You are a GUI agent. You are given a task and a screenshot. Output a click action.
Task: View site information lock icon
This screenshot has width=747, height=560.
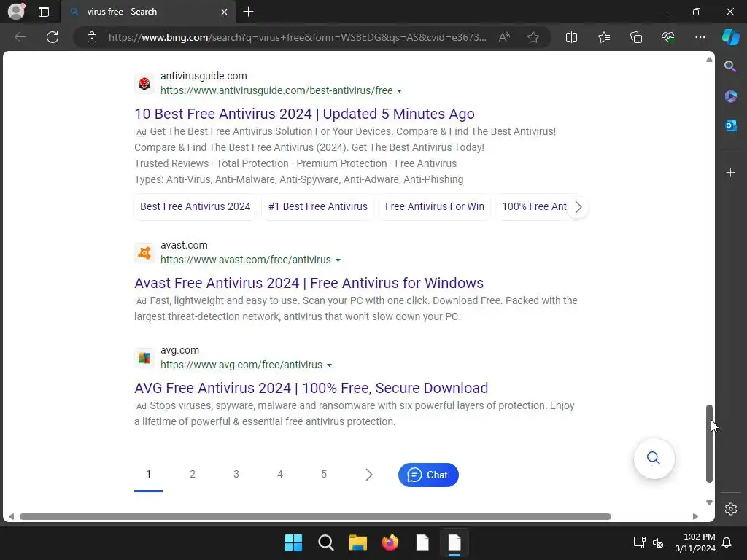click(x=92, y=37)
